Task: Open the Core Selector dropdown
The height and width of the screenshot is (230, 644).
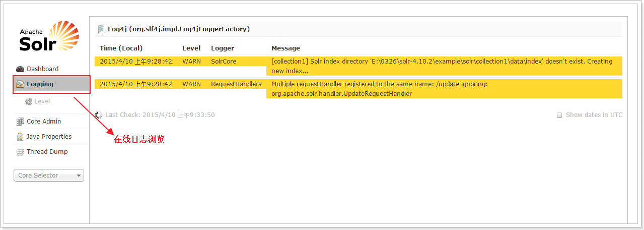Action: (49, 176)
